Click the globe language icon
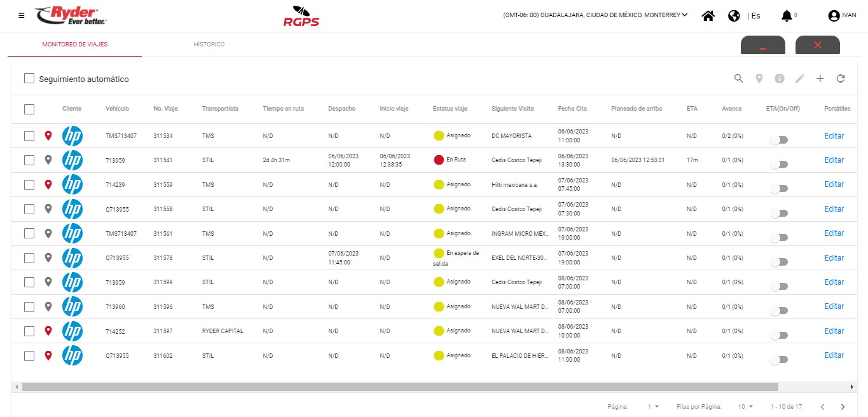This screenshot has width=868, height=417. coord(734,16)
